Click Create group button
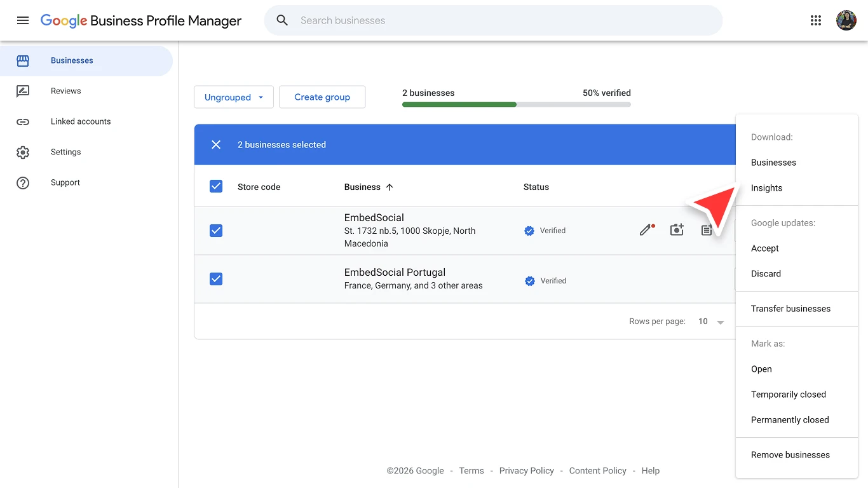 [x=322, y=97]
